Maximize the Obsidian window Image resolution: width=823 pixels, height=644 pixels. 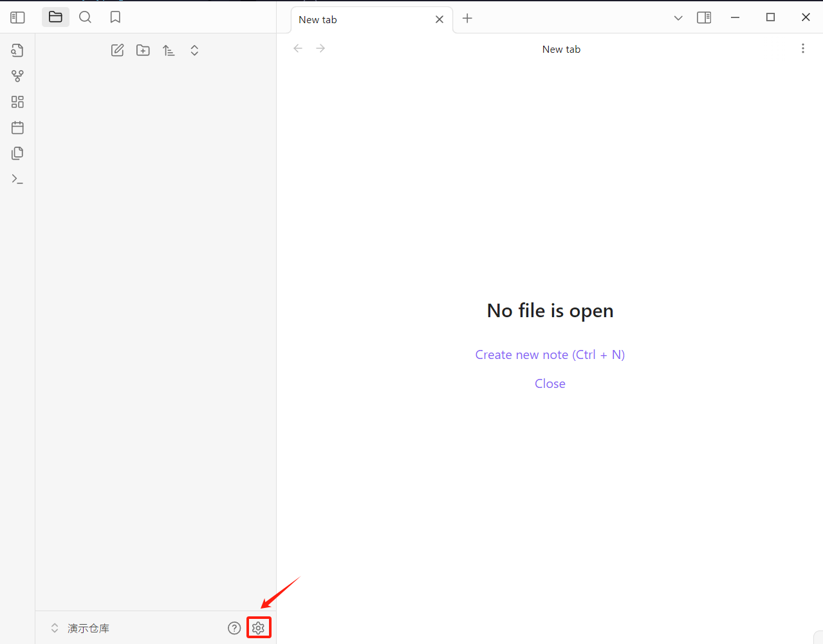[x=770, y=17]
